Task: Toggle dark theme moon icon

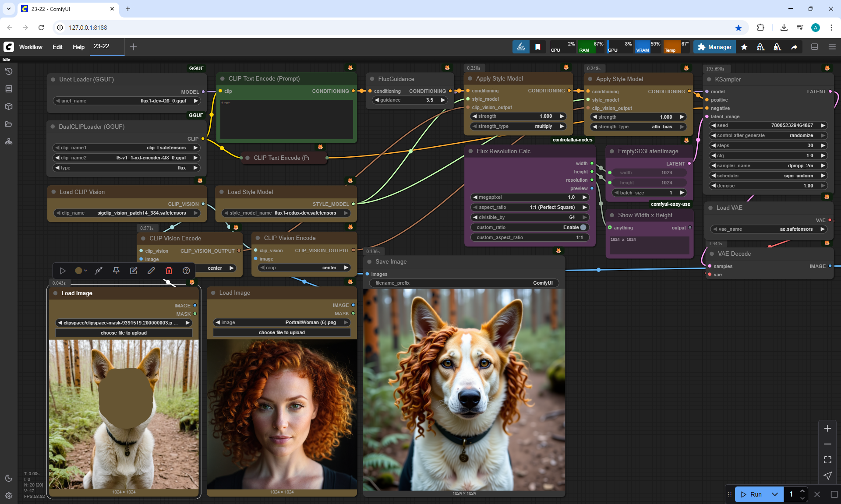Action: (9, 478)
